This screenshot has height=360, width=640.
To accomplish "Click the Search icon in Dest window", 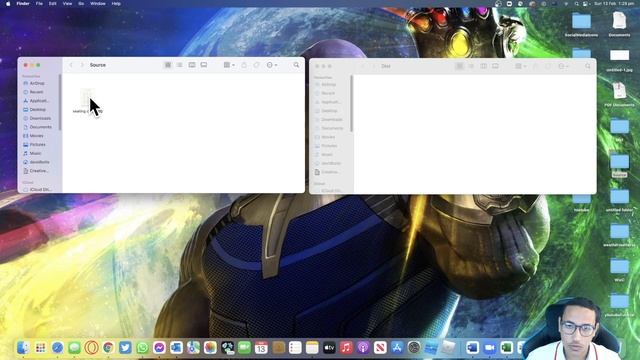I will (x=588, y=66).
